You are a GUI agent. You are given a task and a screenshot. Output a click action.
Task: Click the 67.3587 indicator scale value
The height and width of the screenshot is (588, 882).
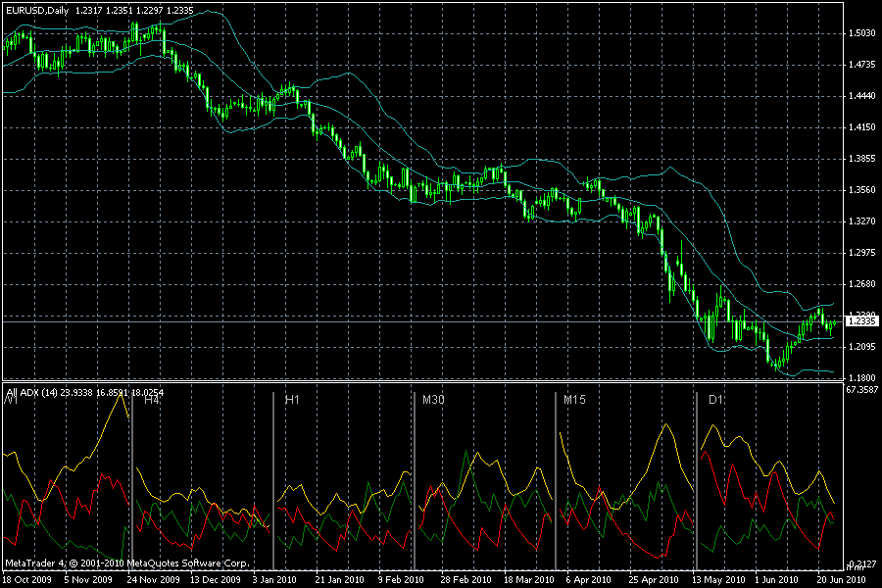(862, 389)
